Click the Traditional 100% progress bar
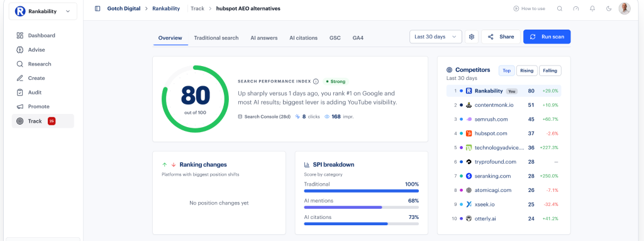Image resolution: width=644 pixels, height=241 pixels. (x=362, y=191)
